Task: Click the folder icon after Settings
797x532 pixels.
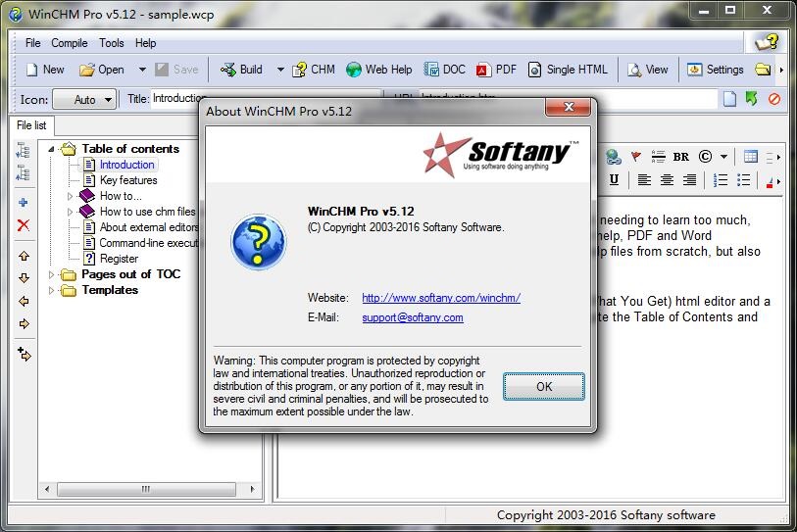Action: 763,70
